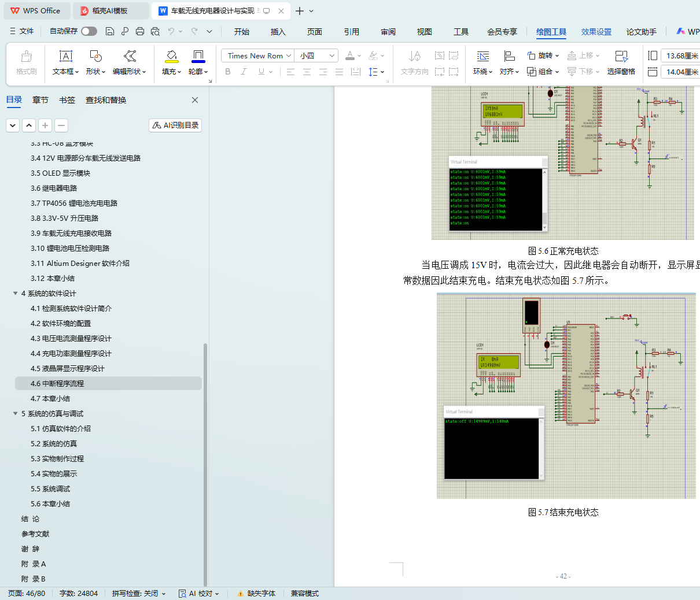Click the Edit Shape (编辑形状) icon
This screenshot has width=700, height=600.
coord(130,56)
